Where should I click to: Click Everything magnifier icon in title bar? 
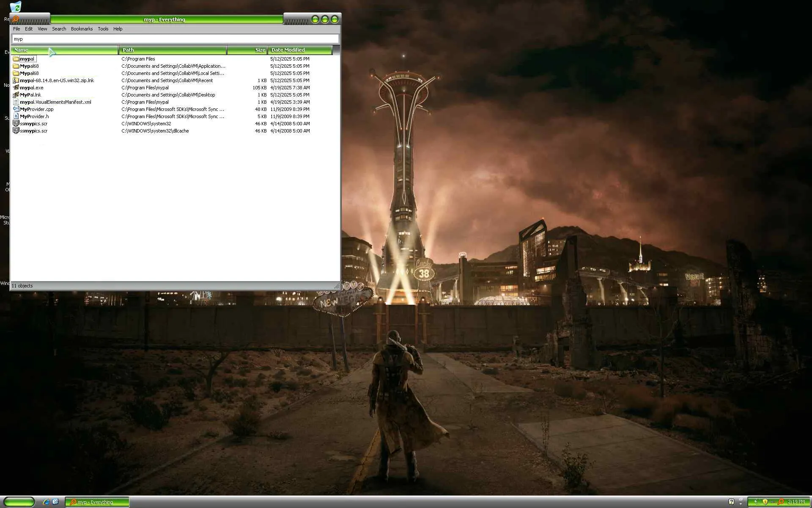point(16,19)
